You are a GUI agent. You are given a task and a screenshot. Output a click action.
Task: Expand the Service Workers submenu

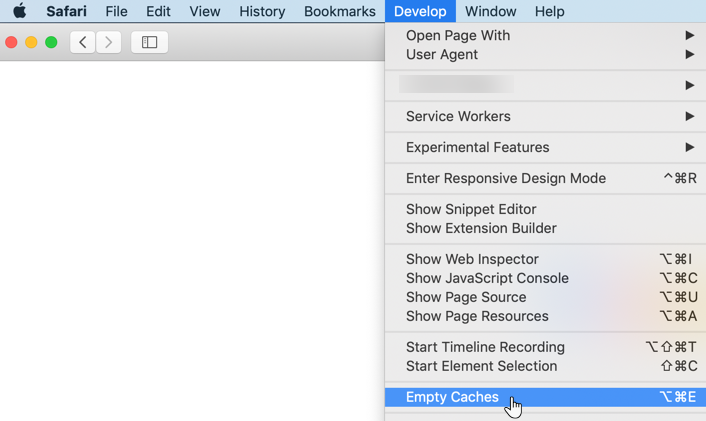click(545, 116)
